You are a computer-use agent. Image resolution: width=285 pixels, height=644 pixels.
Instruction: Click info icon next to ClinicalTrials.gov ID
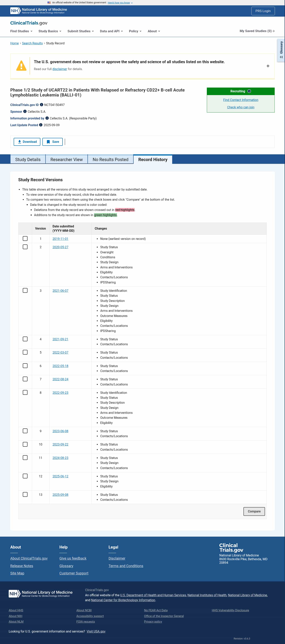42,105
